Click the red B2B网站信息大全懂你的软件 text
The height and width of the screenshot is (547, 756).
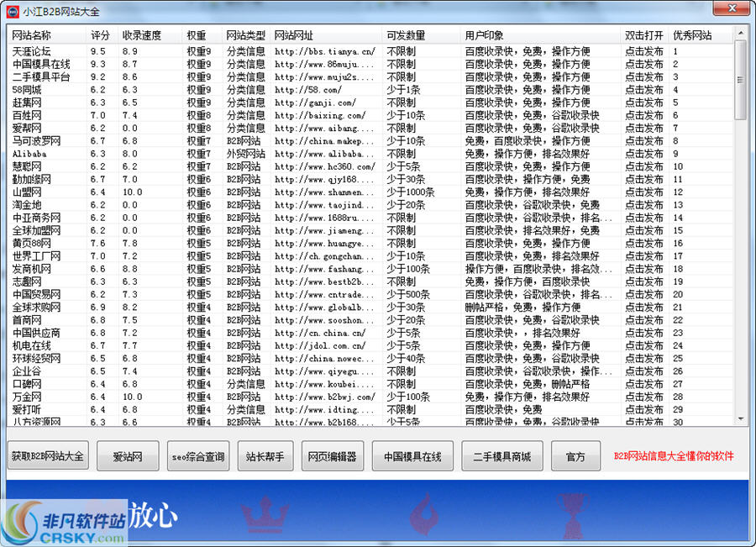(x=674, y=455)
